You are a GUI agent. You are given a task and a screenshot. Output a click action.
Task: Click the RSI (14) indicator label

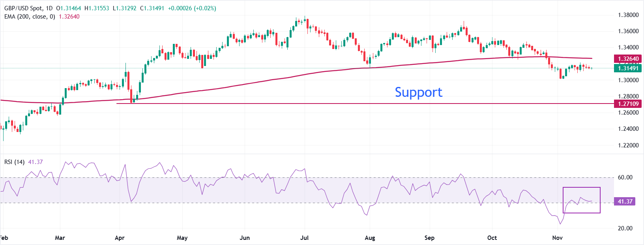pos(14,162)
